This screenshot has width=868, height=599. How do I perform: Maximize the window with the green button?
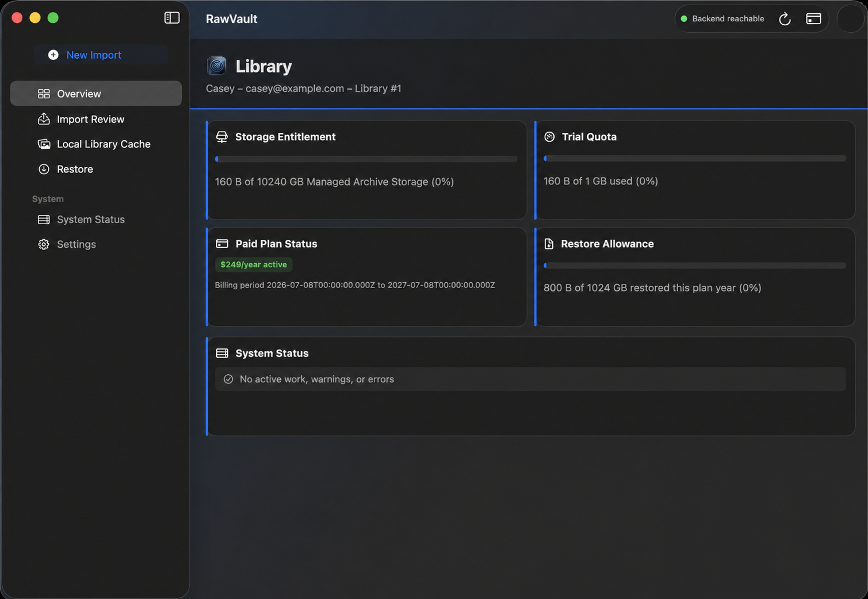pyautogui.click(x=53, y=18)
